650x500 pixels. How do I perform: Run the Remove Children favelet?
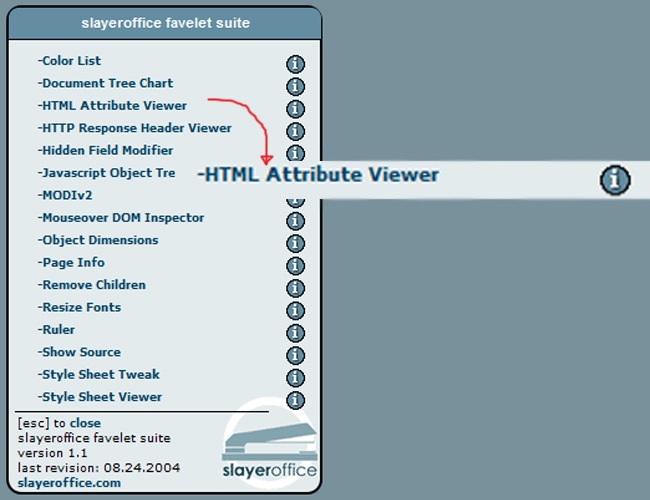click(x=92, y=285)
